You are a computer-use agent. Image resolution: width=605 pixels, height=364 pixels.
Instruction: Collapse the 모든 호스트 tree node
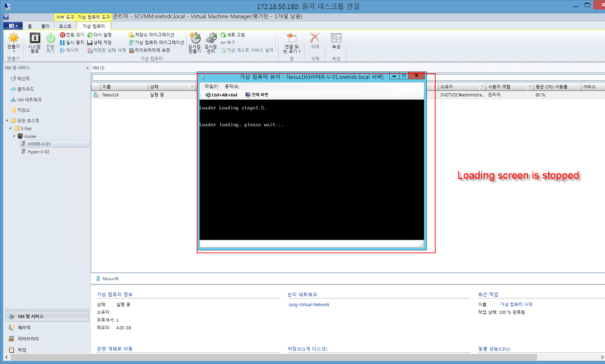7,120
